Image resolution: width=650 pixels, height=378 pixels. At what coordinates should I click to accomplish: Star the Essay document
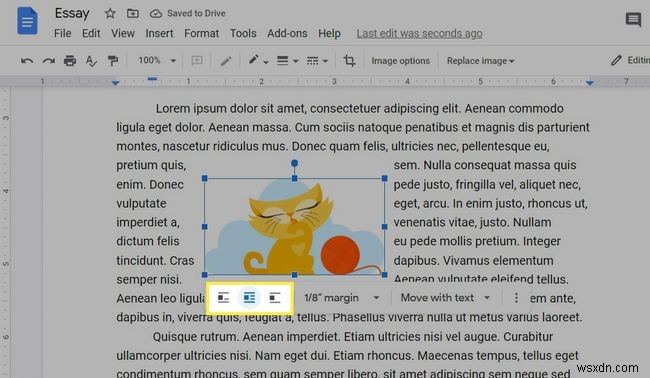pos(110,13)
